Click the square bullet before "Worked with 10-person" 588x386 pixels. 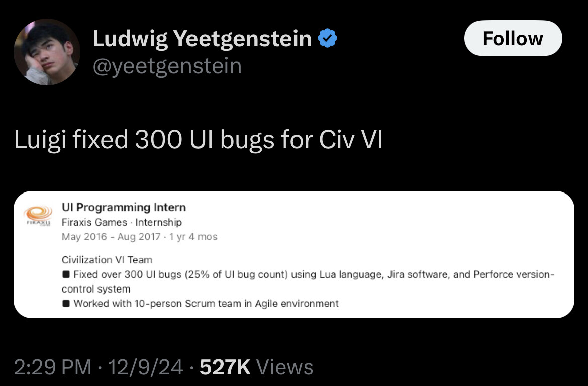[66, 304]
